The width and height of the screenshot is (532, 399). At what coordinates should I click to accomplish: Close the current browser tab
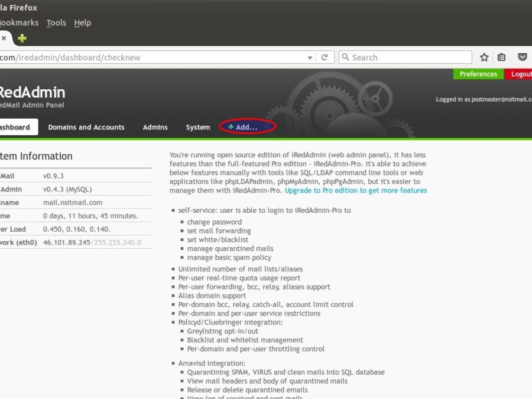pyautogui.click(x=4, y=38)
